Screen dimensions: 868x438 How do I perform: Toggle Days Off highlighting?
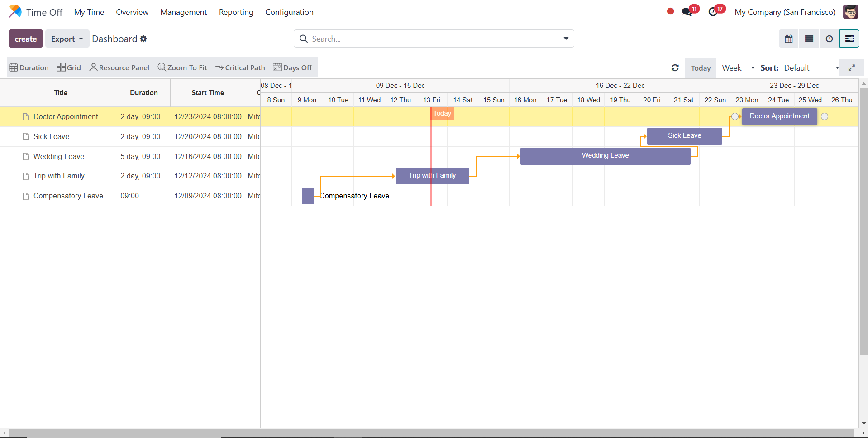[x=292, y=68]
